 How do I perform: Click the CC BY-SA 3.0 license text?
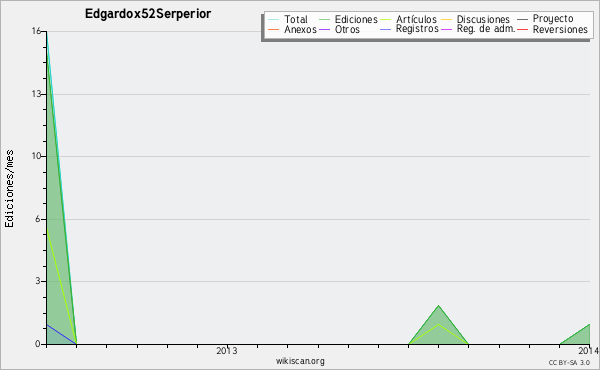pos(569,362)
